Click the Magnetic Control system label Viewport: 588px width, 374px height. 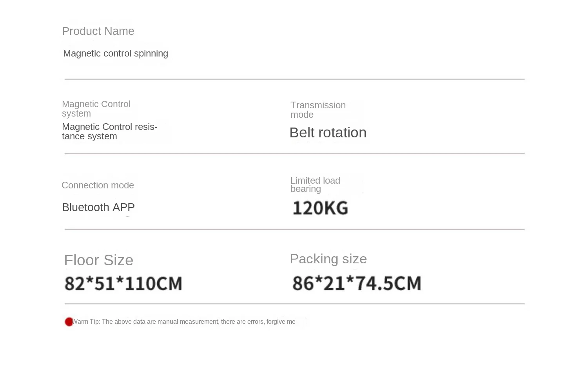coord(96,109)
